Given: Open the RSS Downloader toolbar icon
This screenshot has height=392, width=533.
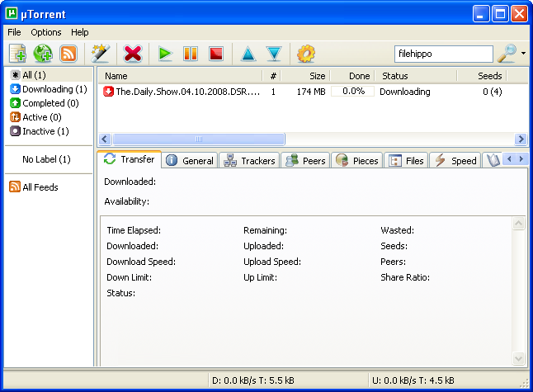Looking at the screenshot, I should (68, 54).
